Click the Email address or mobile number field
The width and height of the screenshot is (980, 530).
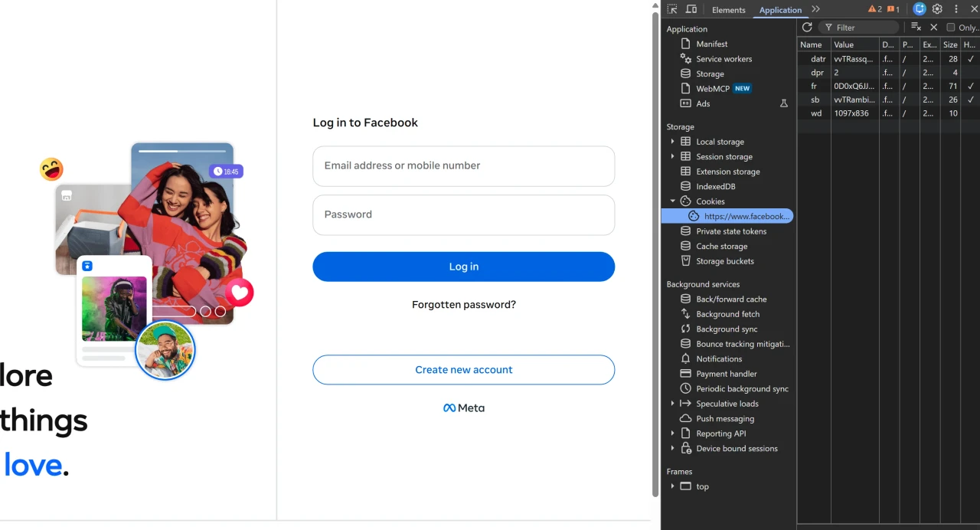point(463,166)
